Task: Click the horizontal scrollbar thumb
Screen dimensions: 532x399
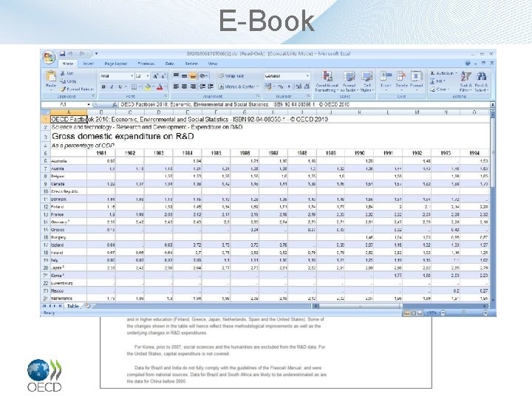Action: 361,307
